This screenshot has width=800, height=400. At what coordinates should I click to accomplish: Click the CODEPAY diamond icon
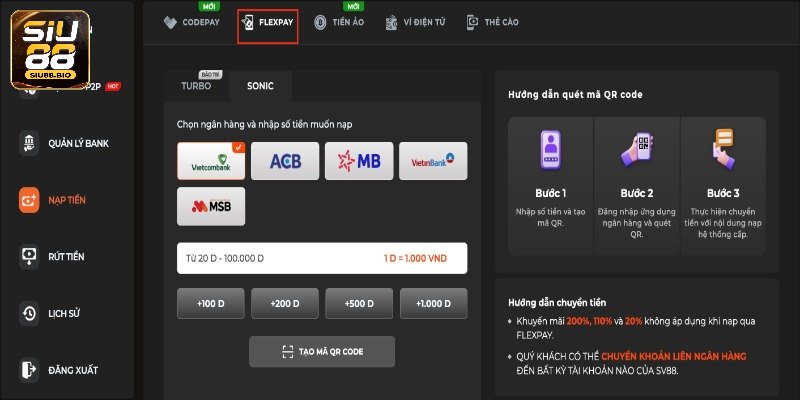click(170, 22)
